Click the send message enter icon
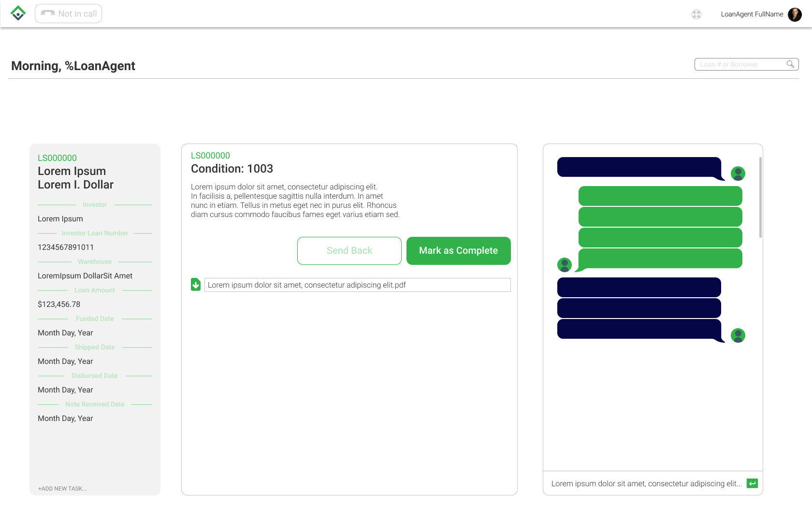 coord(752,483)
